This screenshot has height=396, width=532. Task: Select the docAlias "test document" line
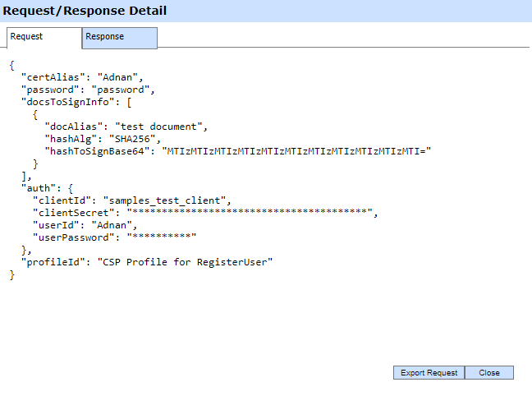point(127,127)
